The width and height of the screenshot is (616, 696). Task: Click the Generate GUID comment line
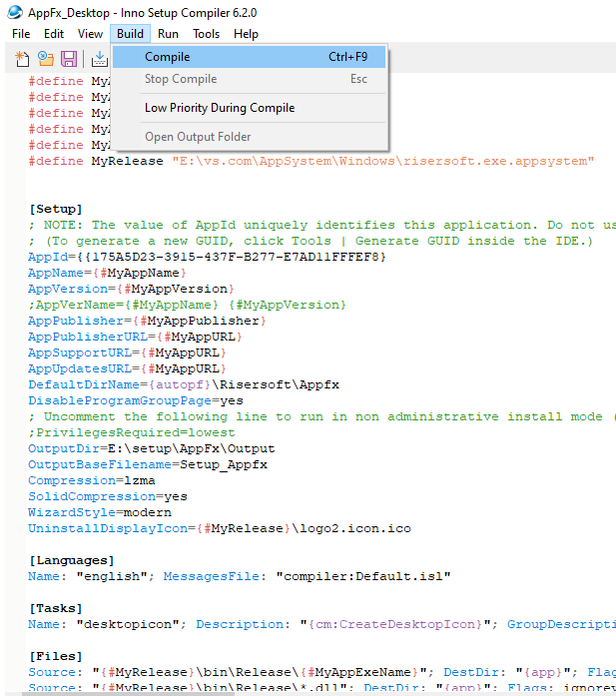click(x=310, y=241)
